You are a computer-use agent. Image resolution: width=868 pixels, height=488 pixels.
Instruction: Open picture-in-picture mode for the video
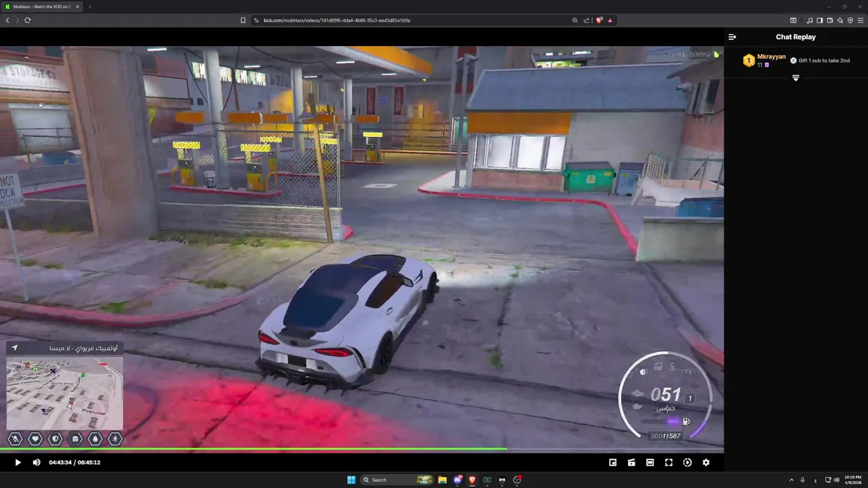(x=613, y=462)
